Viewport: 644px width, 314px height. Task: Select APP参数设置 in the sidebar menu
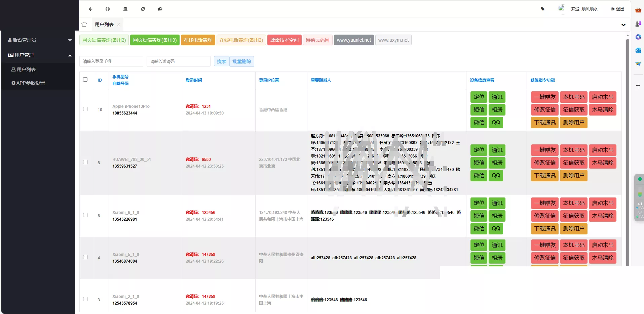[30, 83]
